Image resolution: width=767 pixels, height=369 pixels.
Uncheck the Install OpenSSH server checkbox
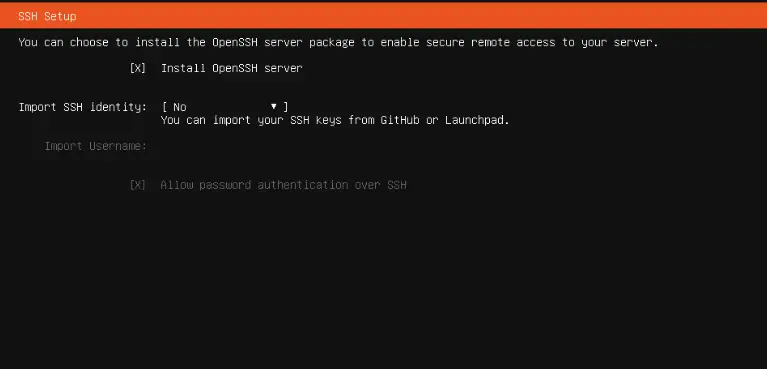tap(137, 68)
